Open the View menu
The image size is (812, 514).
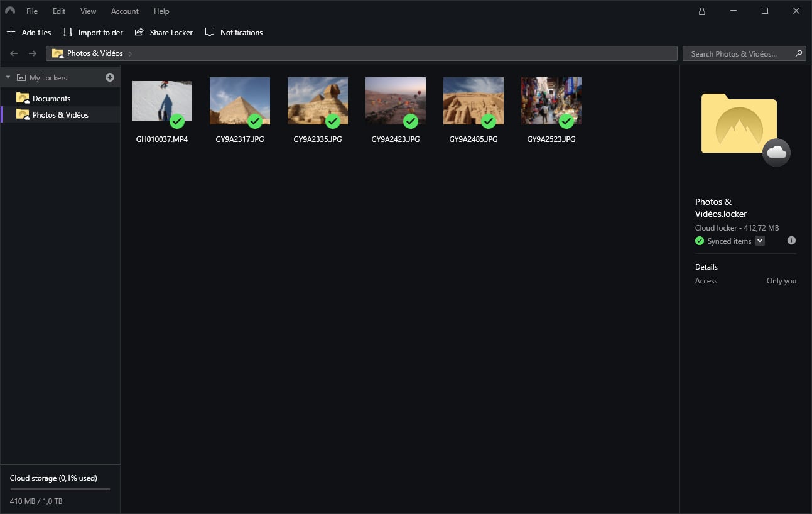(89, 11)
